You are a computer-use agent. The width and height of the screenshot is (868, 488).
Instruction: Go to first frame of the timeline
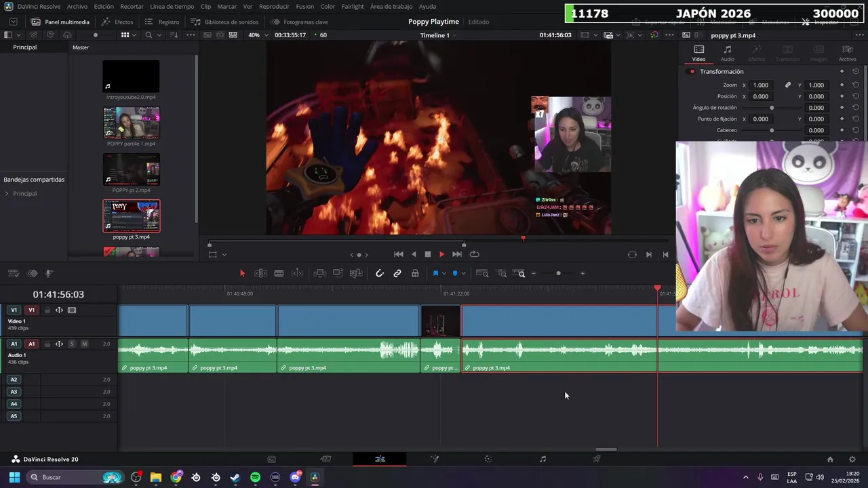coord(399,254)
